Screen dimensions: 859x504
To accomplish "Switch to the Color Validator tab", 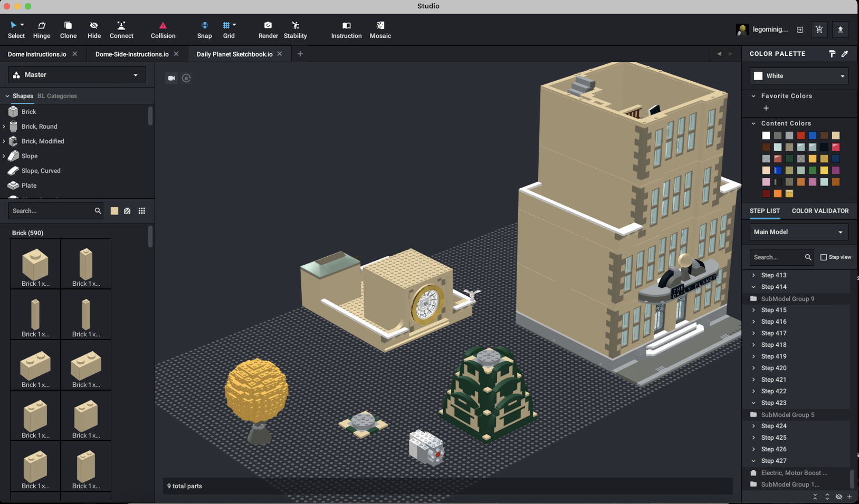I will click(x=820, y=211).
